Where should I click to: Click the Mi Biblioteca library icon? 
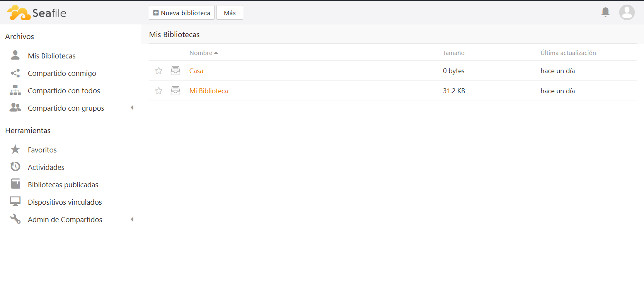(x=175, y=91)
